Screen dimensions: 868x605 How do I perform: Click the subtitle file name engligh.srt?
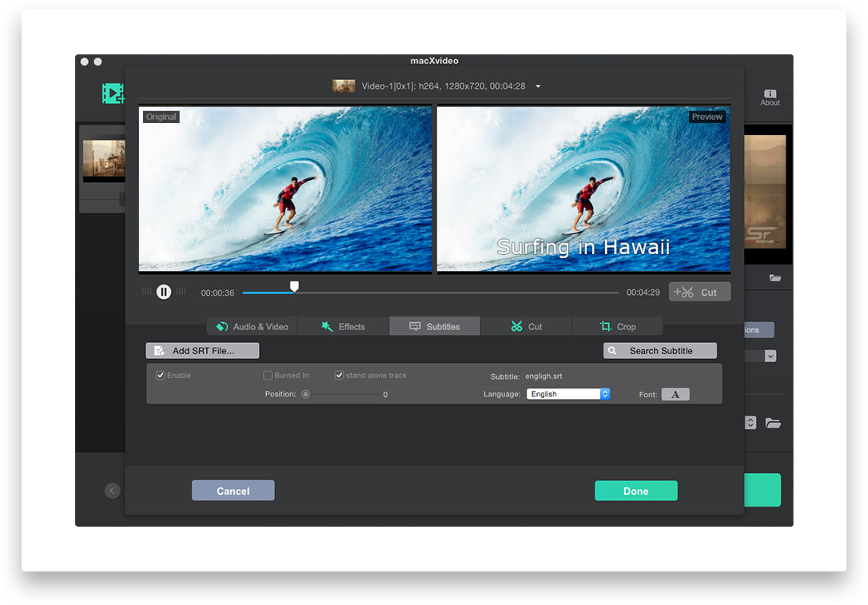click(x=543, y=376)
